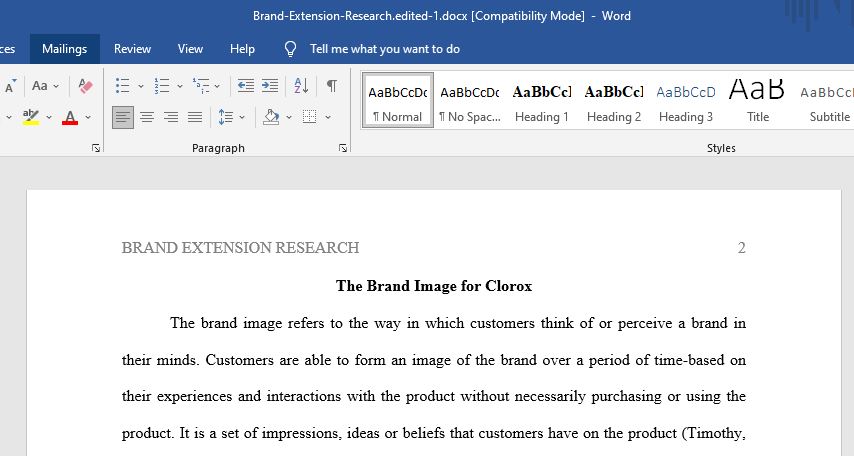Viewport: 854px width, 456px height.
Task: Toggle show/hide paragraph marks
Action: tap(331, 86)
